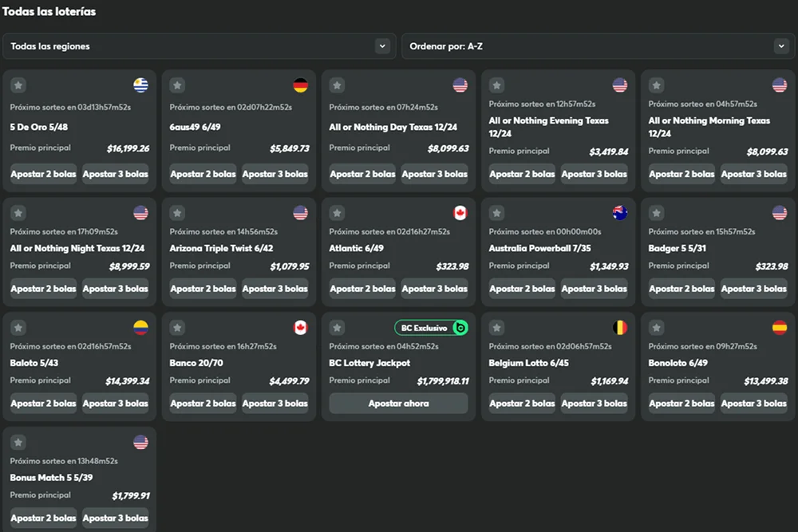Click the Belgium flag on Belgium Lotto card
Image resolution: width=798 pixels, height=532 pixels.
coord(620,328)
